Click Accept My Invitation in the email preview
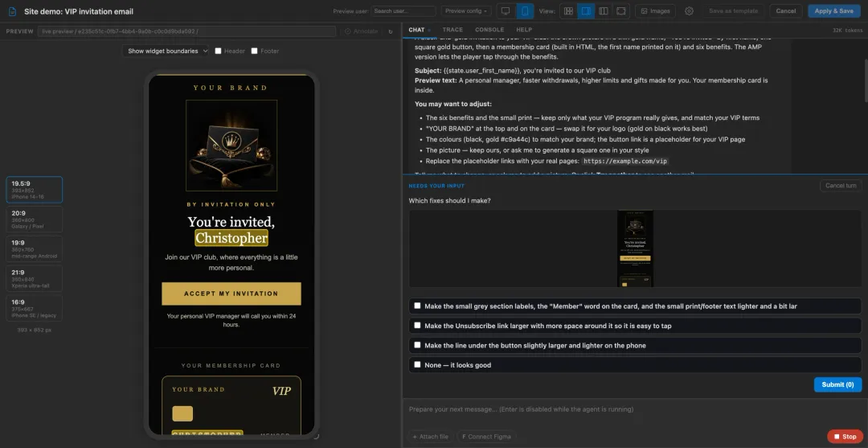This screenshot has width=868, height=448. [x=231, y=294]
